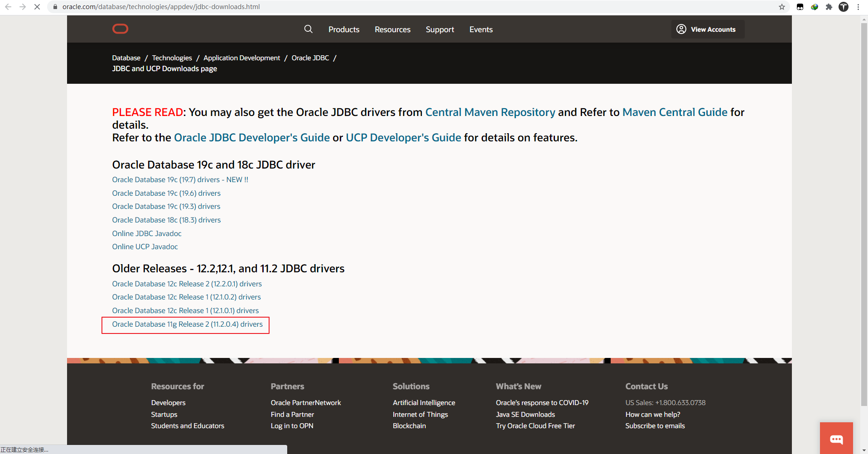This screenshot has width=868, height=454.
Task: Open 12c Release 2 (12.2.0.1) drivers
Action: coord(187,284)
